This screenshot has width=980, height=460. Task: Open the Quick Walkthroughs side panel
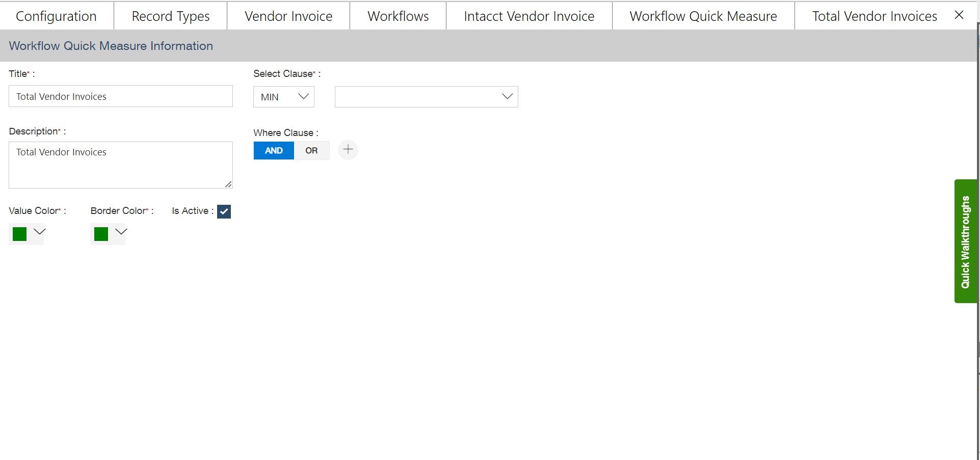pos(965,241)
